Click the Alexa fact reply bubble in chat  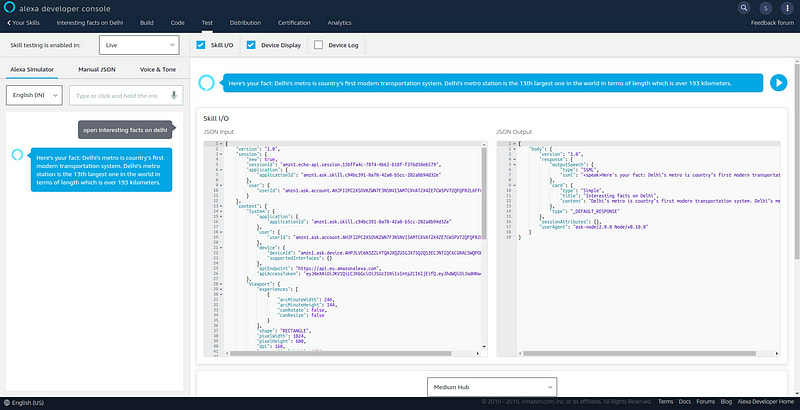click(102, 170)
